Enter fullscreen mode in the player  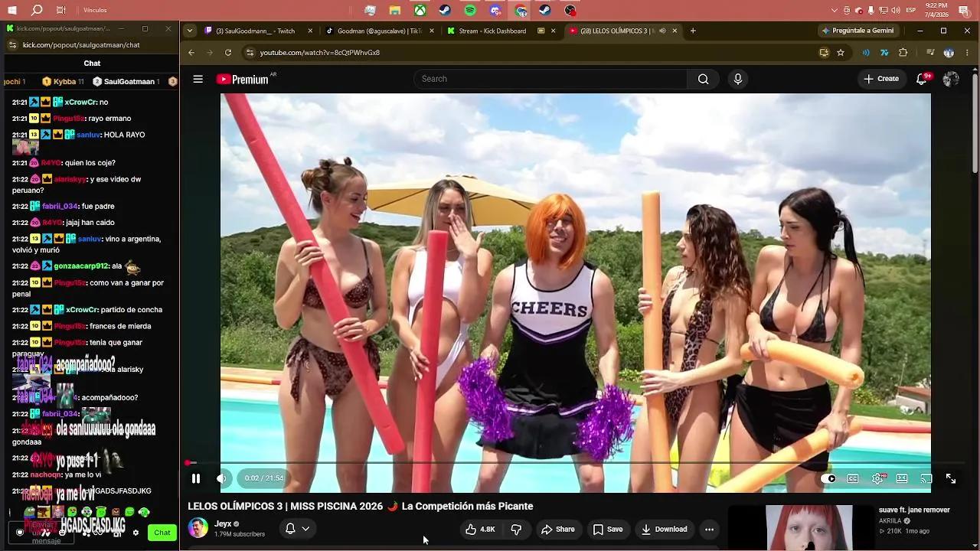(x=951, y=478)
